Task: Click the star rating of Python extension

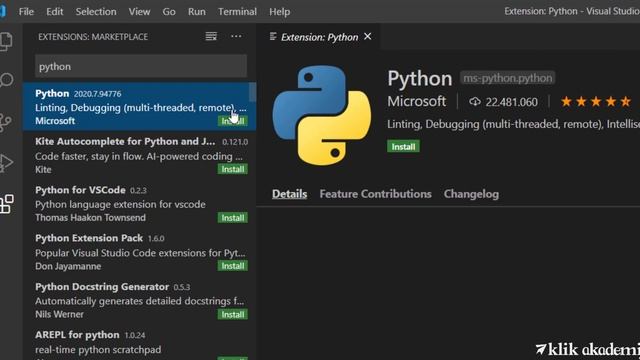Action: (596, 102)
